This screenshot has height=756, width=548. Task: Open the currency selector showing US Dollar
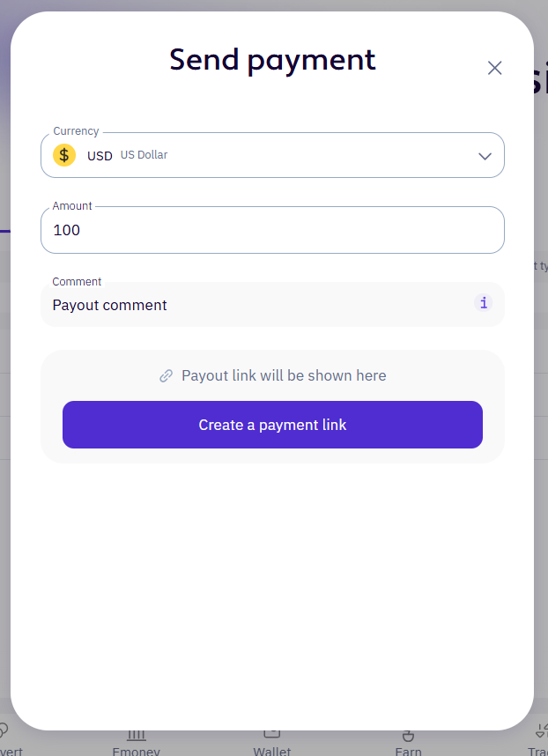(x=272, y=155)
